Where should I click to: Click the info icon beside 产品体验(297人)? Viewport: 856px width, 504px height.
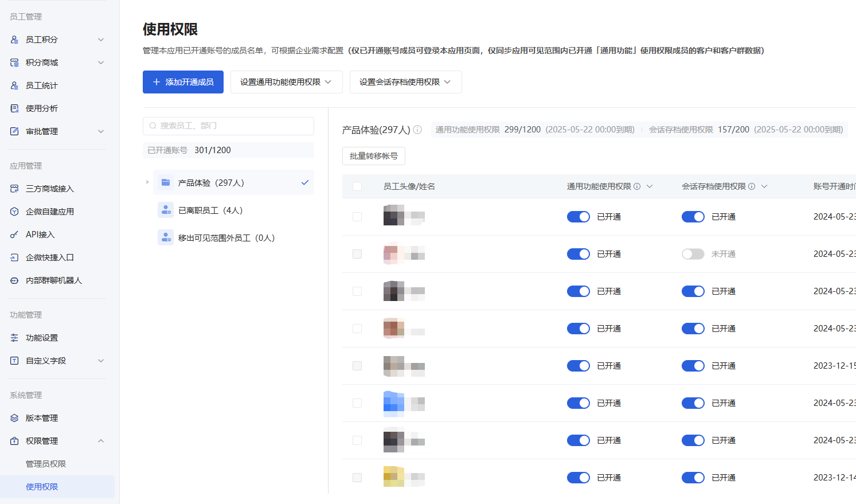[417, 130]
